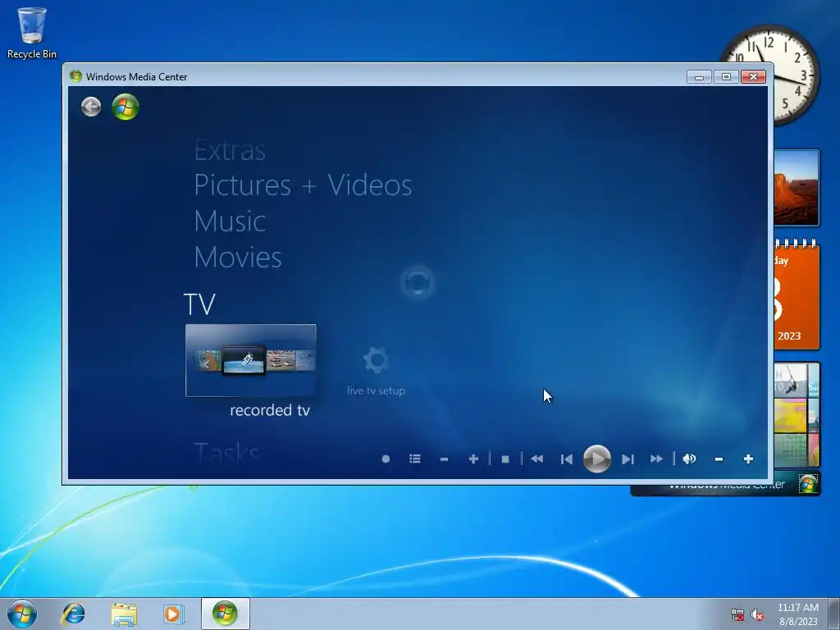Image resolution: width=840 pixels, height=630 pixels.
Task: Click the muted volume tray icon
Action: [x=757, y=615]
